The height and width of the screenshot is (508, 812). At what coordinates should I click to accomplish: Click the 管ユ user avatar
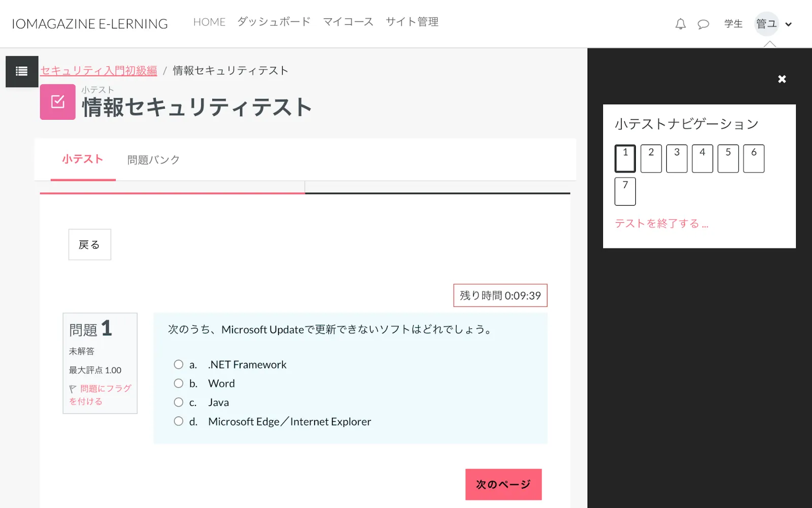pyautogui.click(x=766, y=24)
